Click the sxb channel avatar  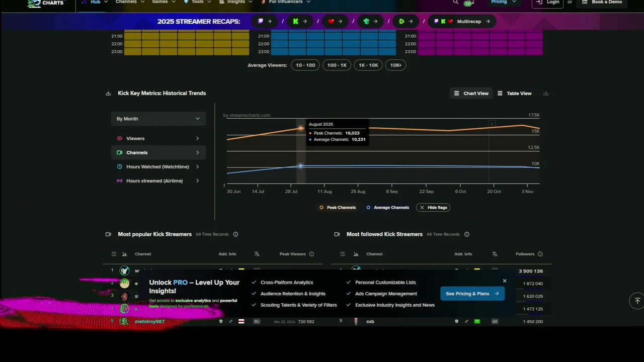[356, 321]
